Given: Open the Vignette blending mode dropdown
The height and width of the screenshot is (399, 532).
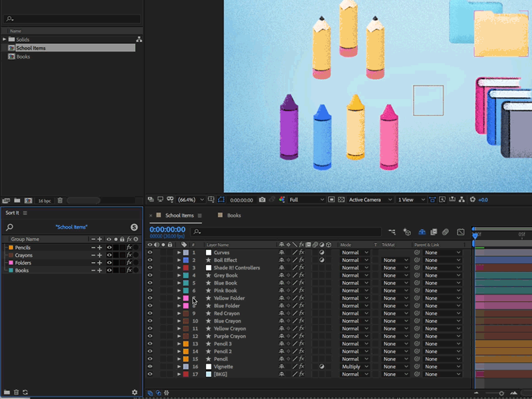Looking at the screenshot, I should coord(354,366).
